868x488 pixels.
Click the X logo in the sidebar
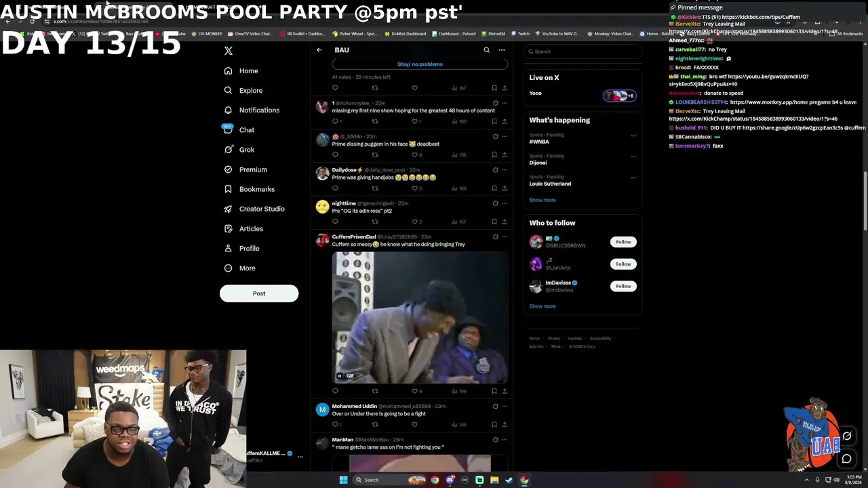(x=229, y=51)
